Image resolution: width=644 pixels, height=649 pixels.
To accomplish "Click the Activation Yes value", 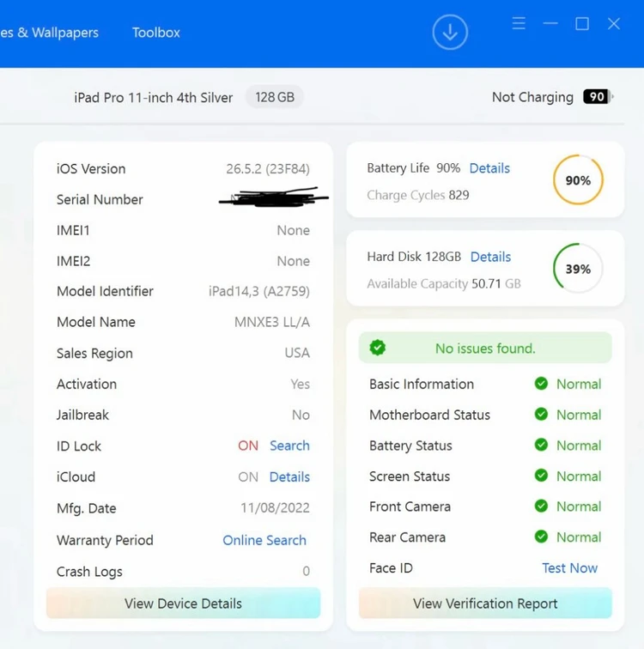I will click(x=300, y=384).
